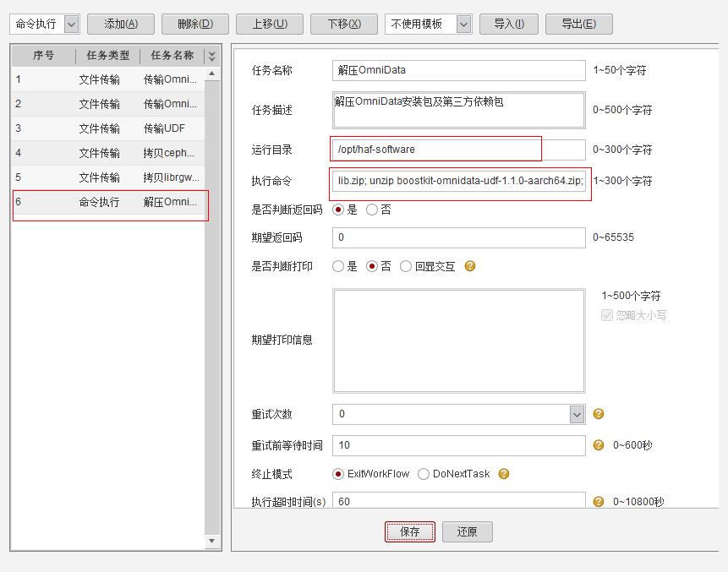
Task: Focus 任务名称 field with 解压OmniData
Action: [x=459, y=70]
